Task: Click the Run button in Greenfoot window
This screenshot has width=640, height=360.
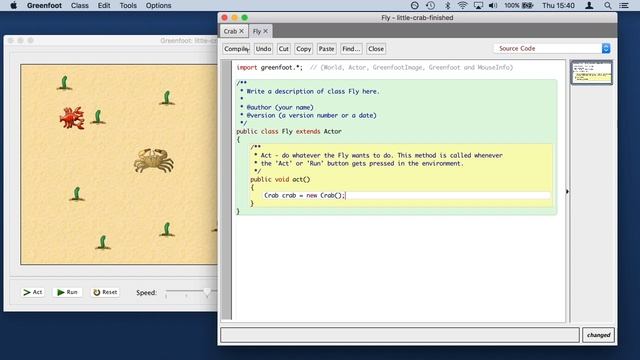Action: point(67,292)
